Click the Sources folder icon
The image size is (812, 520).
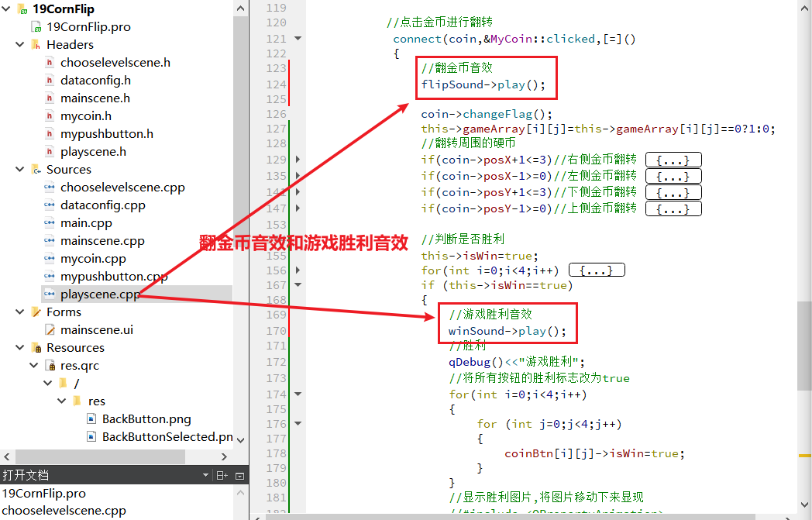[36, 170]
